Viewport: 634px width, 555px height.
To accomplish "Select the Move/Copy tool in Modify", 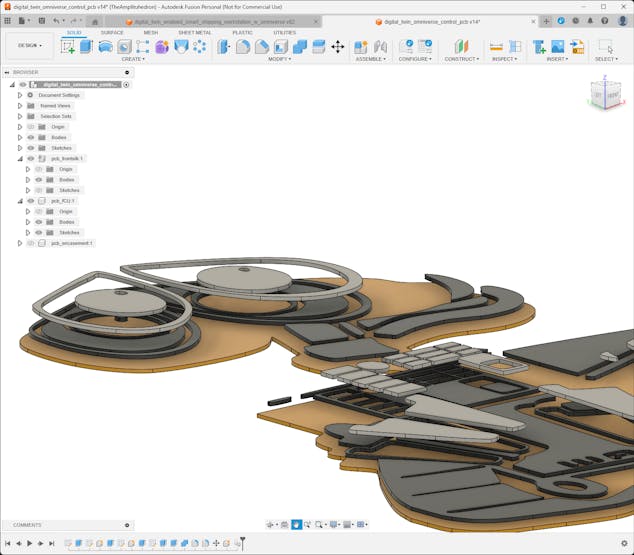I will [x=337, y=46].
